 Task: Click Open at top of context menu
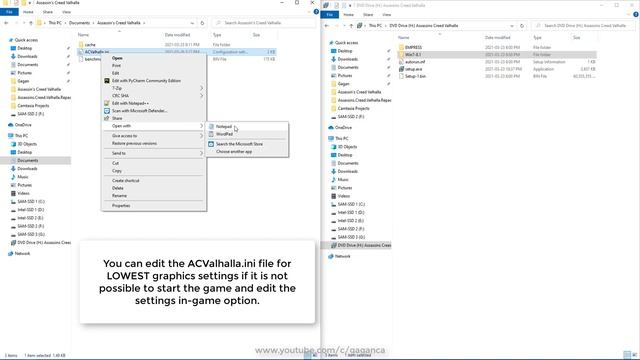(x=117, y=58)
